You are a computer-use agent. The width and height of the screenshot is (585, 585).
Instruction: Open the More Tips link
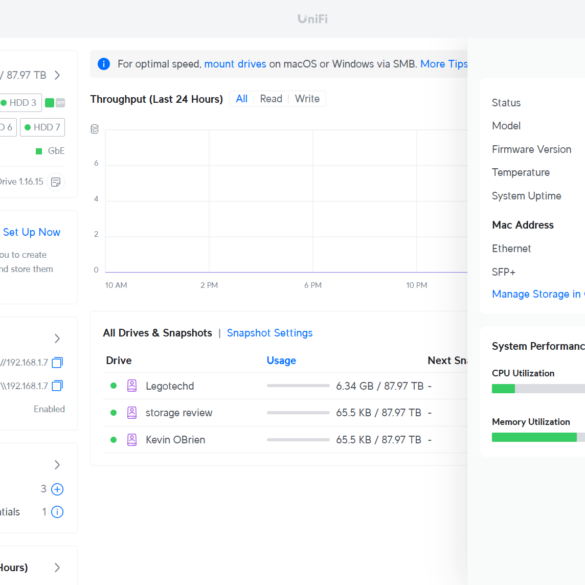[x=444, y=64]
